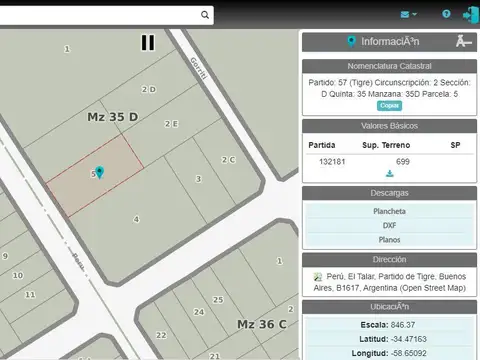Click the logout door icon

tap(471, 15)
